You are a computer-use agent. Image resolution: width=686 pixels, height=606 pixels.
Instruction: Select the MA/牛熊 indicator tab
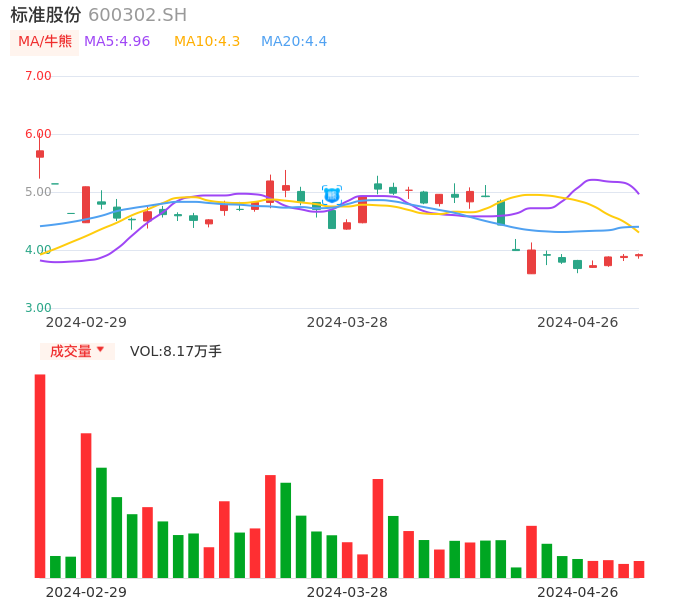pyautogui.click(x=45, y=42)
